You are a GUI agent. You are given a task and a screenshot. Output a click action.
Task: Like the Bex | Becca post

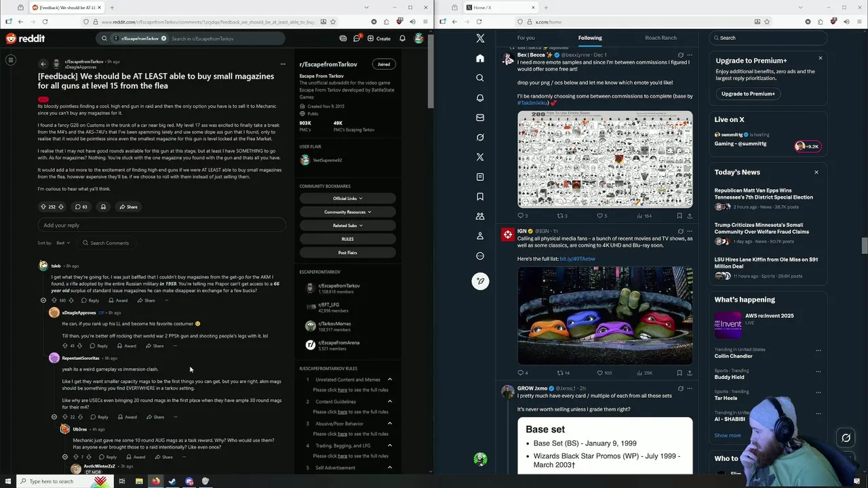click(600, 216)
